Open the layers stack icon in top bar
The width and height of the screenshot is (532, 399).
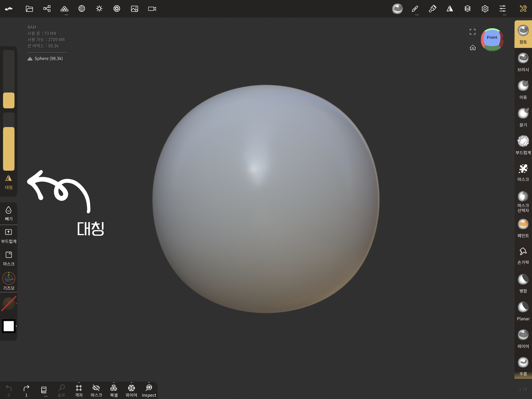point(467,9)
